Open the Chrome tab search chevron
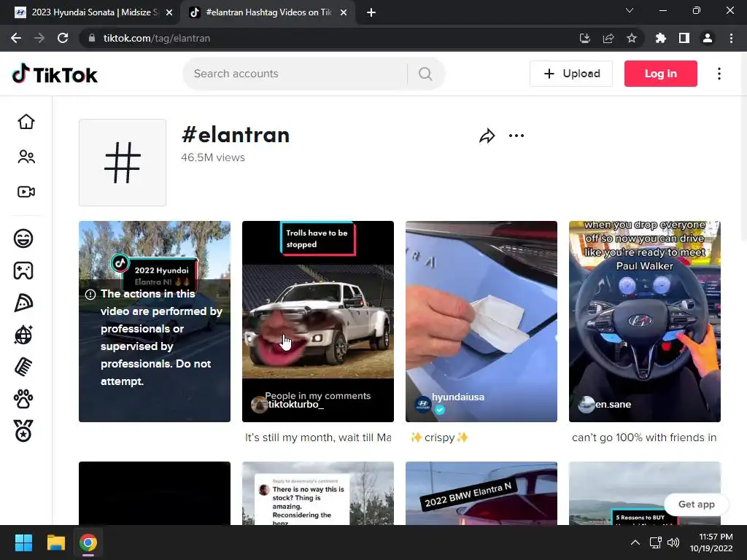Screen dimensions: 747x560 click(x=630, y=10)
